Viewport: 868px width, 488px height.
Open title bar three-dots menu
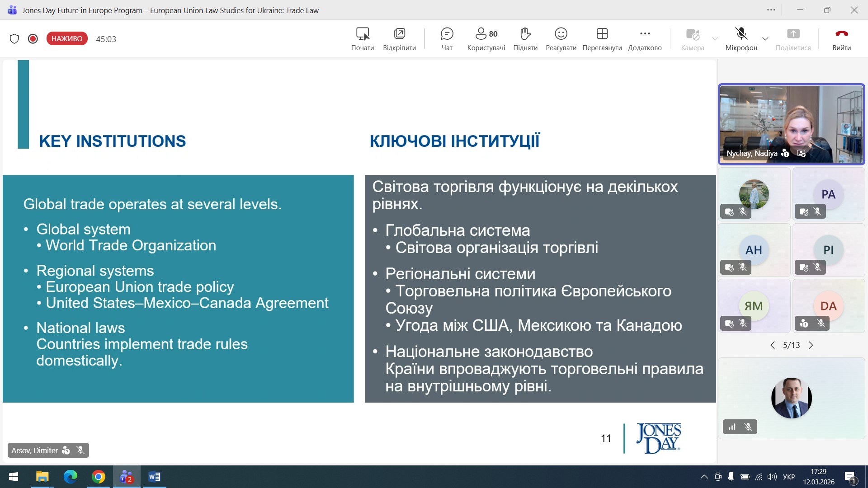coord(771,10)
